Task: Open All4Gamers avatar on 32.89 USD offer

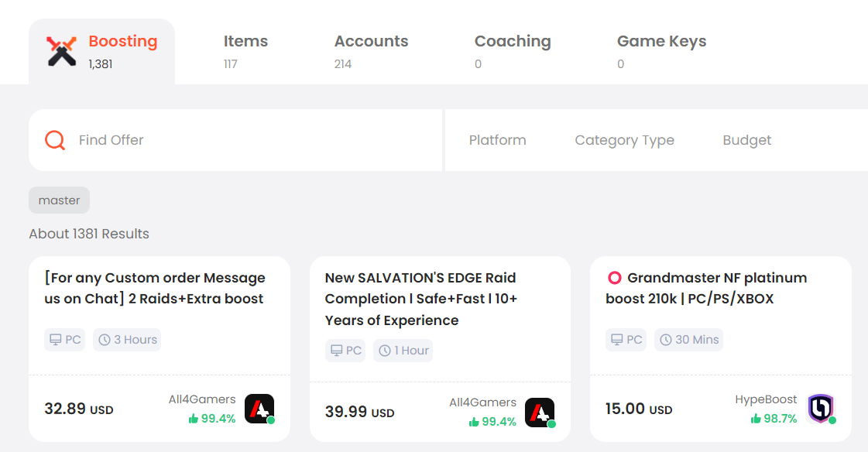Action: tap(259, 409)
